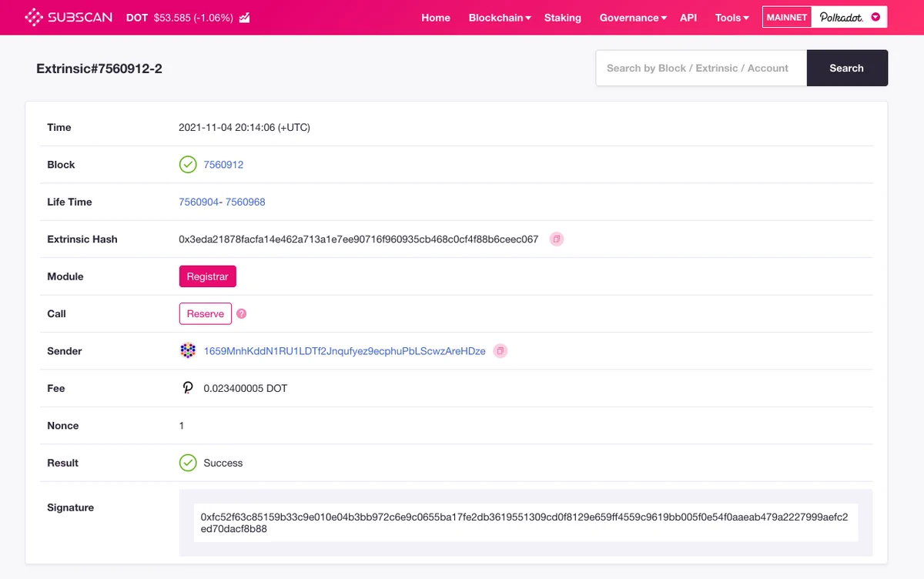Click the Nonce value 1
Image resolution: width=924 pixels, height=579 pixels.
182,426
